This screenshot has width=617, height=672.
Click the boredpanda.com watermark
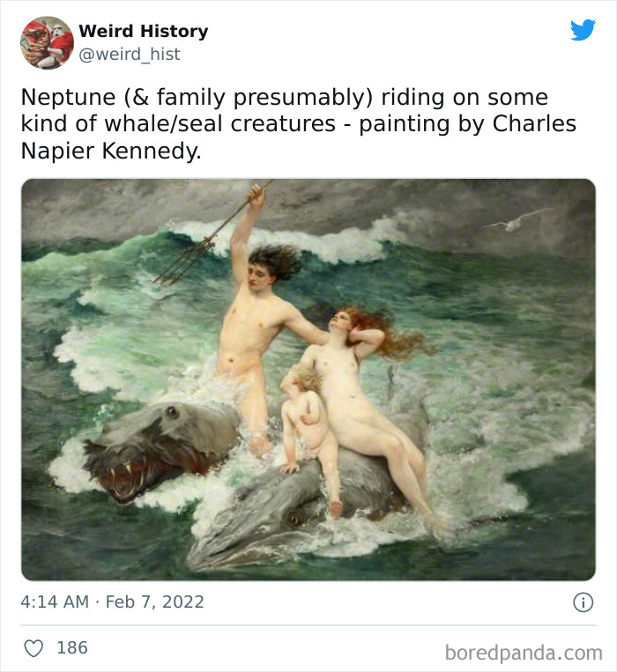524,654
